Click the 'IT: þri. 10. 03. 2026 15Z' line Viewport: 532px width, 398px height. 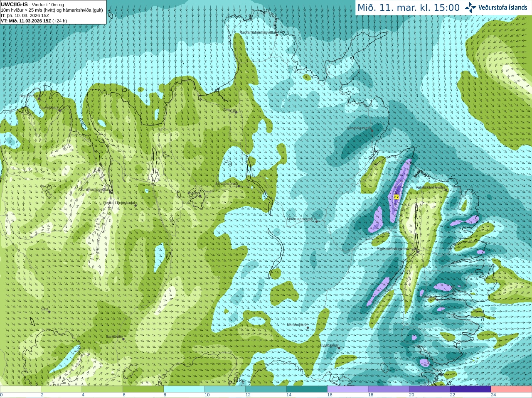pos(25,15)
